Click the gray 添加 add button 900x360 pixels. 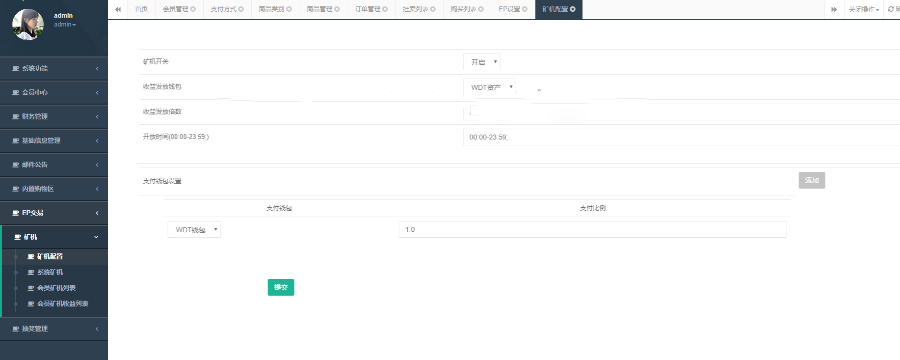(x=812, y=180)
